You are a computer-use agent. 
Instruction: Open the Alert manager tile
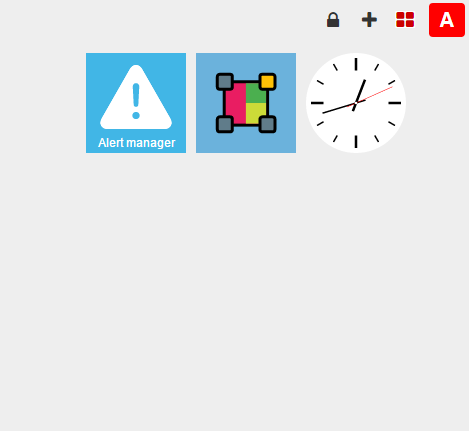click(x=136, y=103)
